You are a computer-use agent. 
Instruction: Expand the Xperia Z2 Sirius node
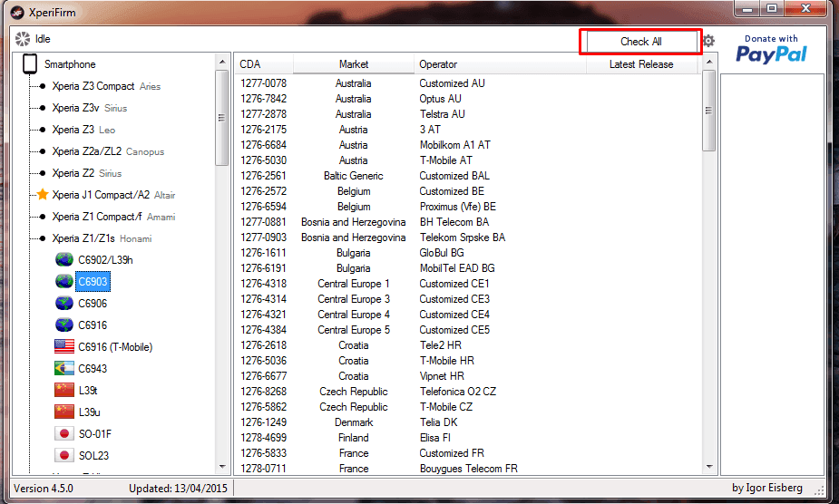(x=43, y=173)
